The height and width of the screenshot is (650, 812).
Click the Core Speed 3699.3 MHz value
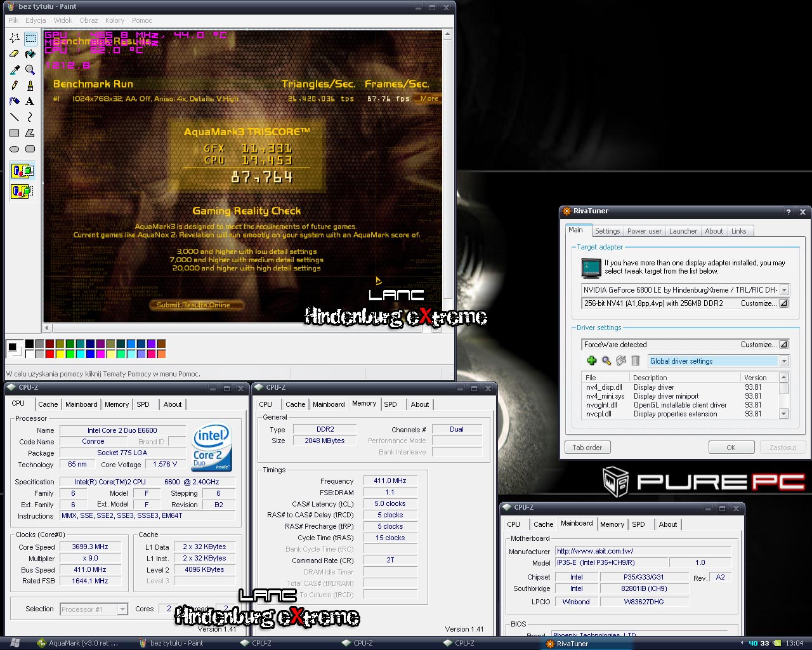(x=91, y=547)
